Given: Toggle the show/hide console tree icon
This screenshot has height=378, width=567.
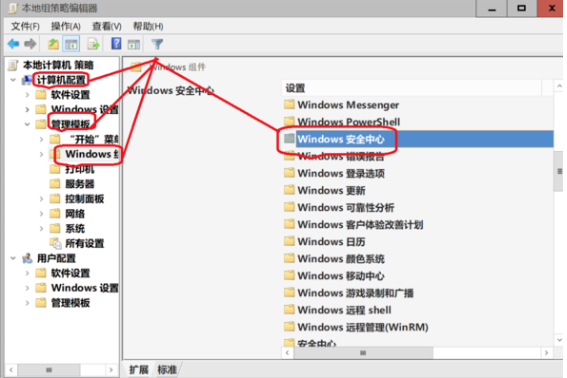Looking at the screenshot, I should point(71,44).
